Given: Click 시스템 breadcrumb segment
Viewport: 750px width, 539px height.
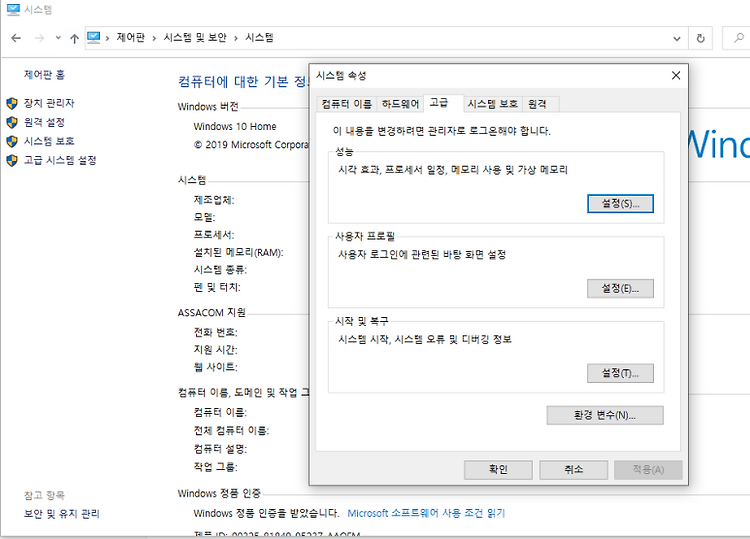Looking at the screenshot, I should click(259, 38).
